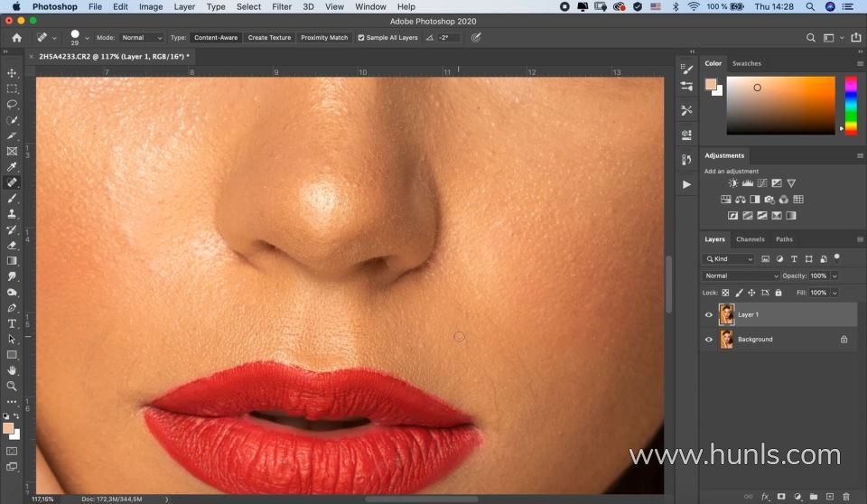The height and width of the screenshot is (504, 867).
Task: Click the Home icon in the options bar
Action: pyautogui.click(x=16, y=38)
